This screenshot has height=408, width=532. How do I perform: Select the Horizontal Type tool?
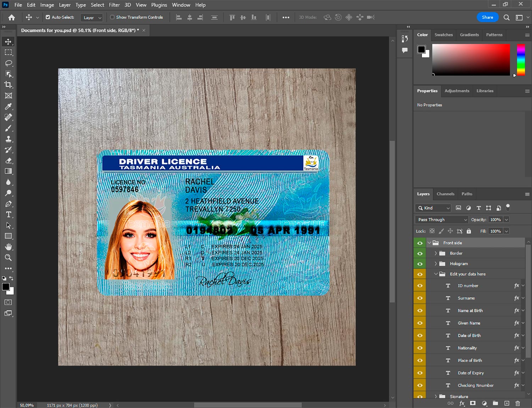coord(9,214)
